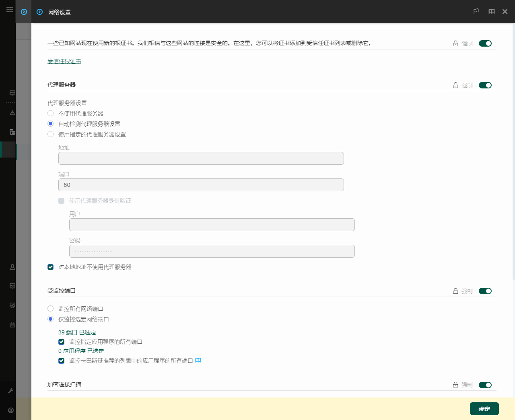Open the warning triangle sidebar icon
Viewport: 515px width, 420px height.
coord(12,113)
